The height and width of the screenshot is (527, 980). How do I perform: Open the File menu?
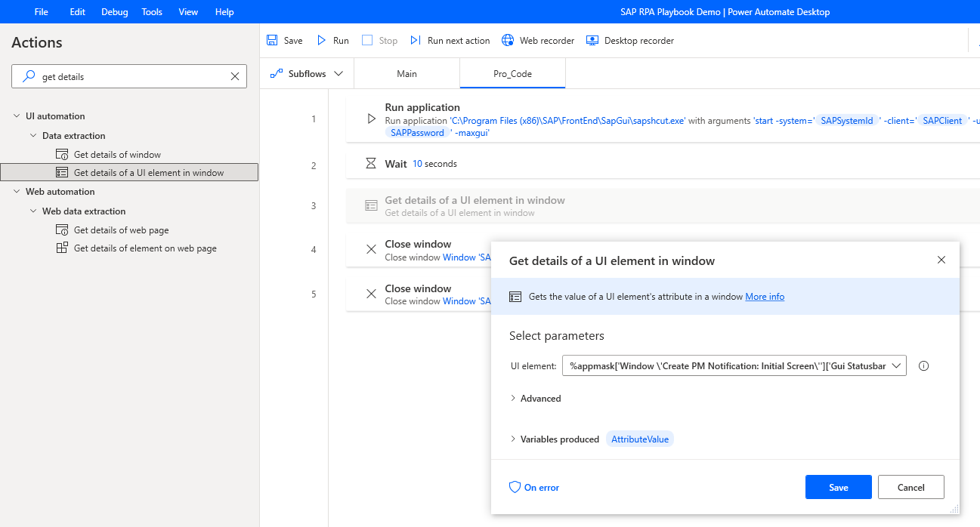pos(41,12)
